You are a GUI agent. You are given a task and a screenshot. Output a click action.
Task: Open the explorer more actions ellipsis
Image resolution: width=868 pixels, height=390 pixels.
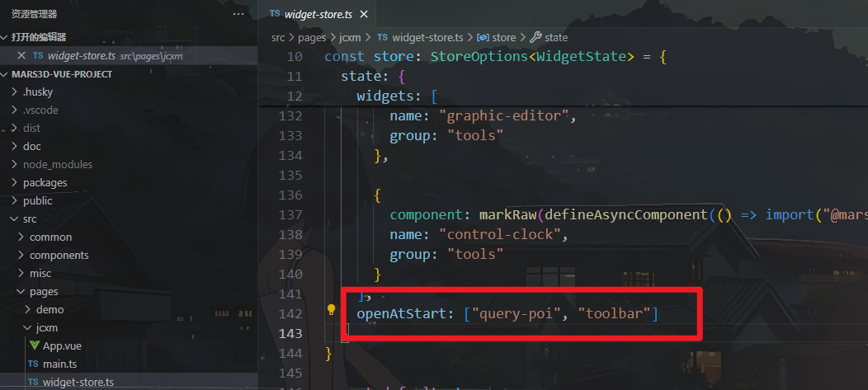pyautogui.click(x=238, y=14)
